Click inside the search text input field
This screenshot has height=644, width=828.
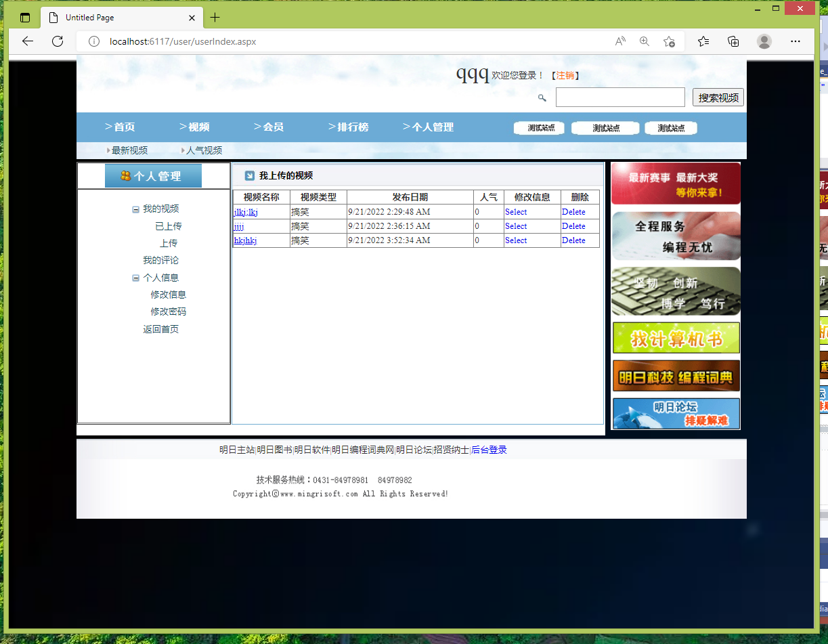pyautogui.click(x=619, y=97)
